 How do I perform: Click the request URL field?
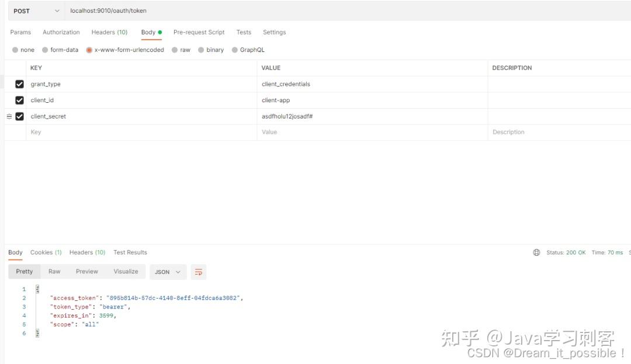coord(175,11)
